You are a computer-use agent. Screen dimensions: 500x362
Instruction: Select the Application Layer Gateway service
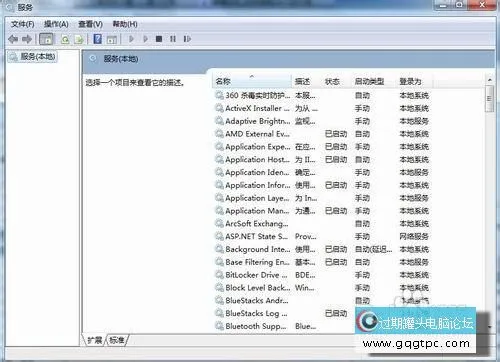point(322,198)
